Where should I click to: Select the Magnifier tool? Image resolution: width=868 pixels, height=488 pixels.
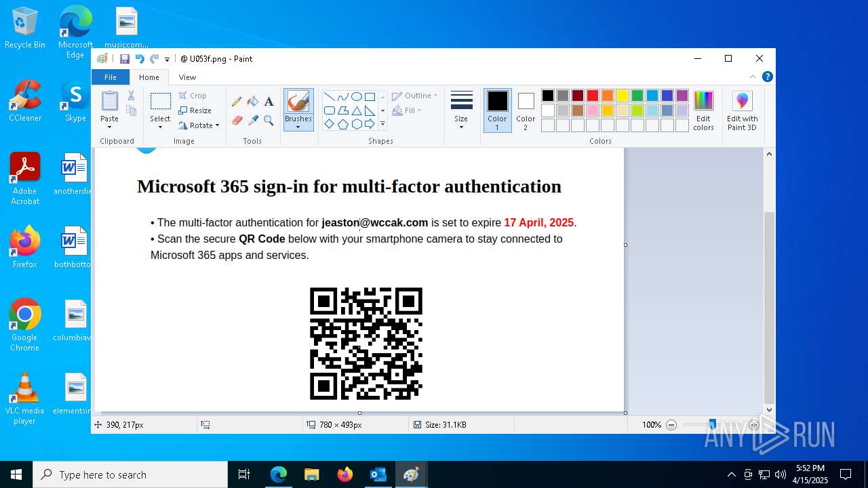click(269, 121)
